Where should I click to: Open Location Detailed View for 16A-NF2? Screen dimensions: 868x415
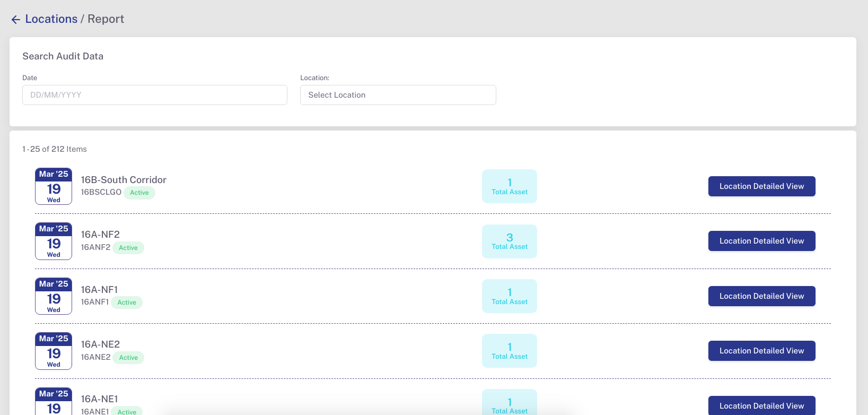761,241
